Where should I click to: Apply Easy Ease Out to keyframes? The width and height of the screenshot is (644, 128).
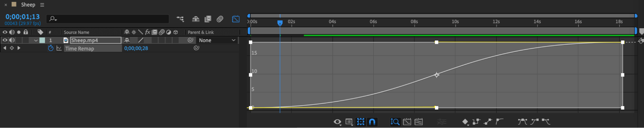pyautogui.click(x=546, y=122)
